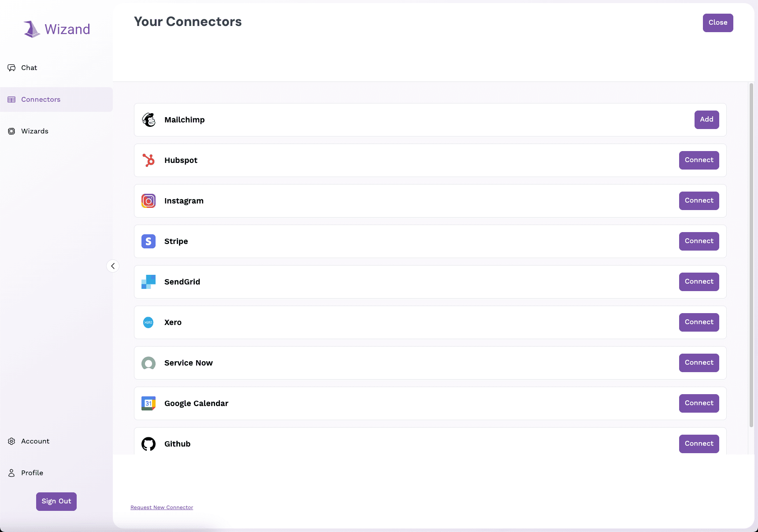Open the Account settings page
This screenshot has width=758, height=532.
56,441
